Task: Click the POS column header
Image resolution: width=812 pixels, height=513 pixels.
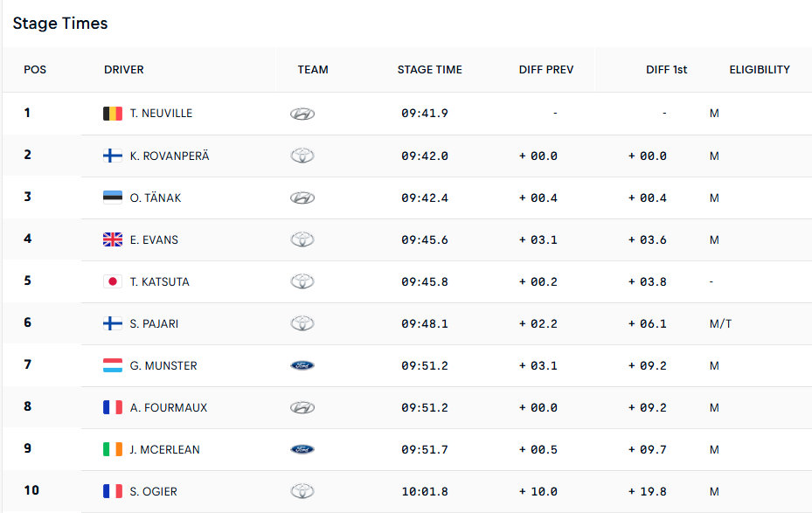Action: point(35,70)
